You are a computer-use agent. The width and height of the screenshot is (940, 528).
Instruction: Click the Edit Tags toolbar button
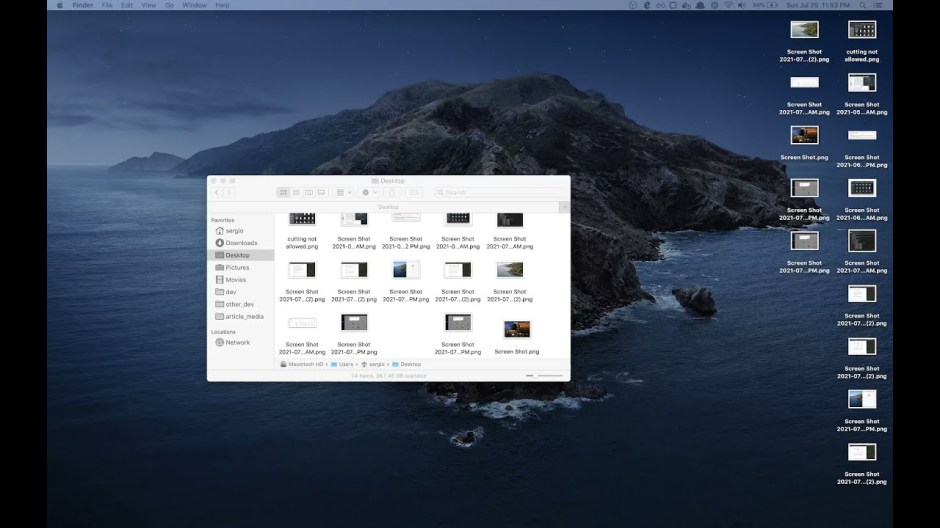tap(414, 192)
